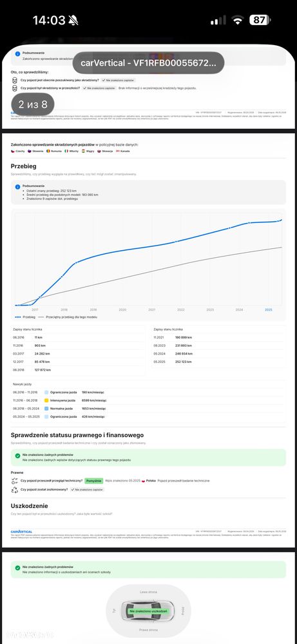
Task: Tap the green checkmark icon in legal status banner
Action: (x=17, y=456)
